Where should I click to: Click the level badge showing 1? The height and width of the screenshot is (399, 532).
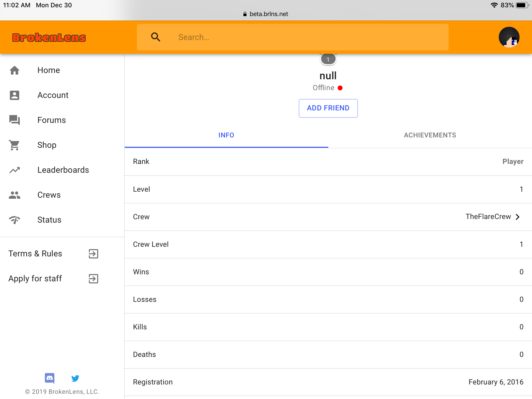tap(328, 59)
